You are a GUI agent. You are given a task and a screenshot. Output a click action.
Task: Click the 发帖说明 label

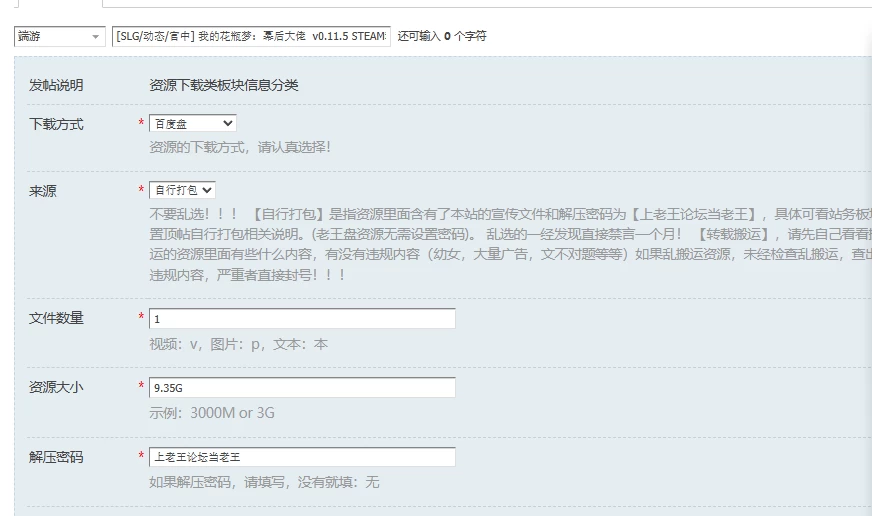(56, 85)
